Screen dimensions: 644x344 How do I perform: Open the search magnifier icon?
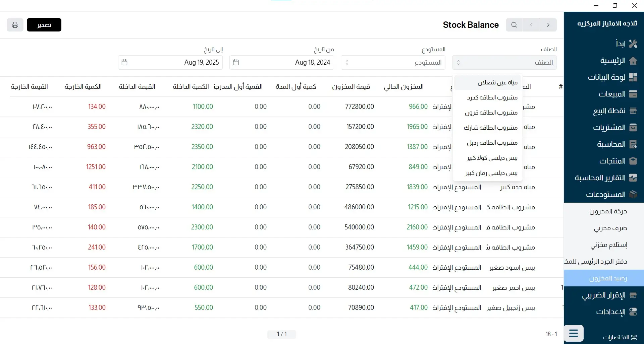pos(514,25)
